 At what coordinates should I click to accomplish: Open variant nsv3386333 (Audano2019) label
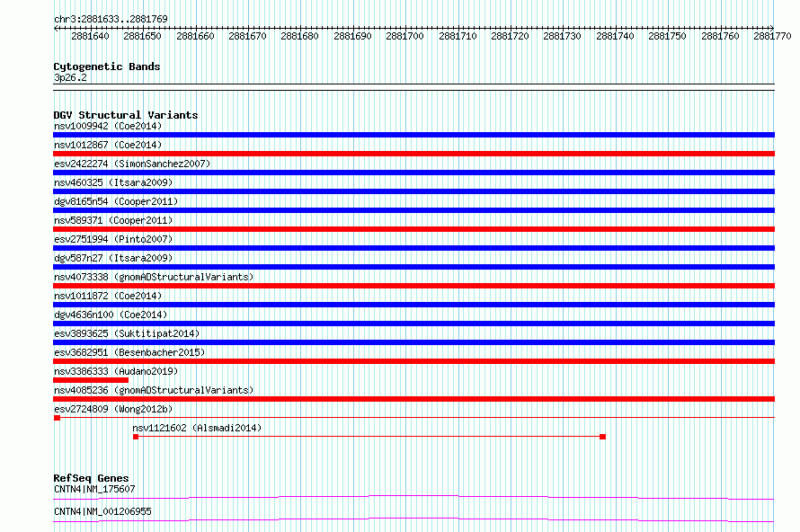tap(116, 371)
